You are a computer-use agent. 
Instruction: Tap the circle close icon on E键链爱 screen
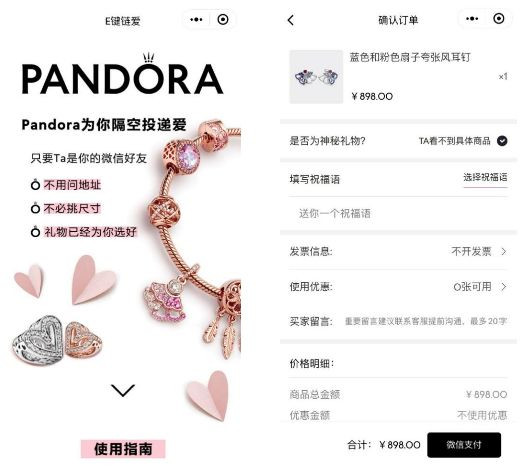tap(223, 19)
